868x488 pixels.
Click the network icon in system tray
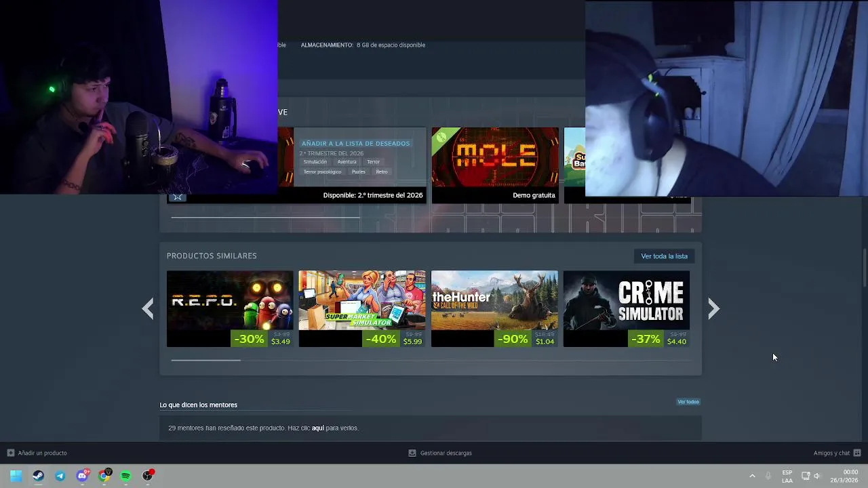coord(806,476)
